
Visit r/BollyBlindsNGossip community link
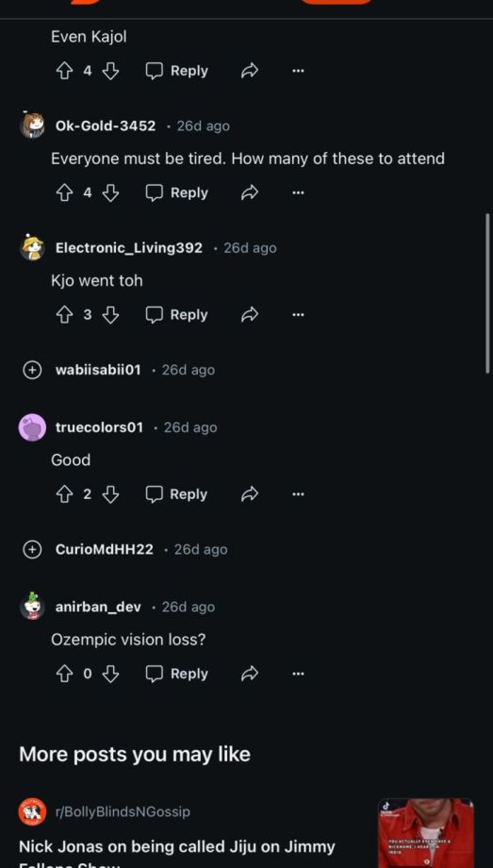click(123, 811)
